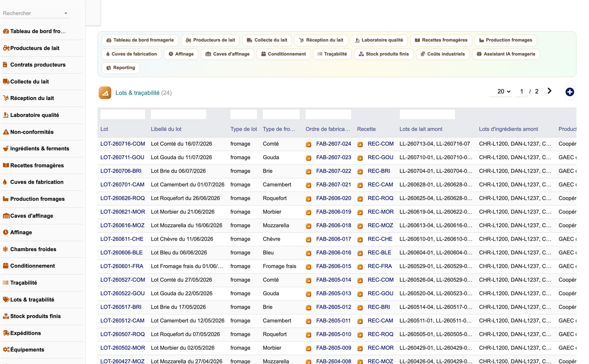Click the Caves d'affinage sidebar icon
Screen dimensions: 589x364
pos(6,216)
